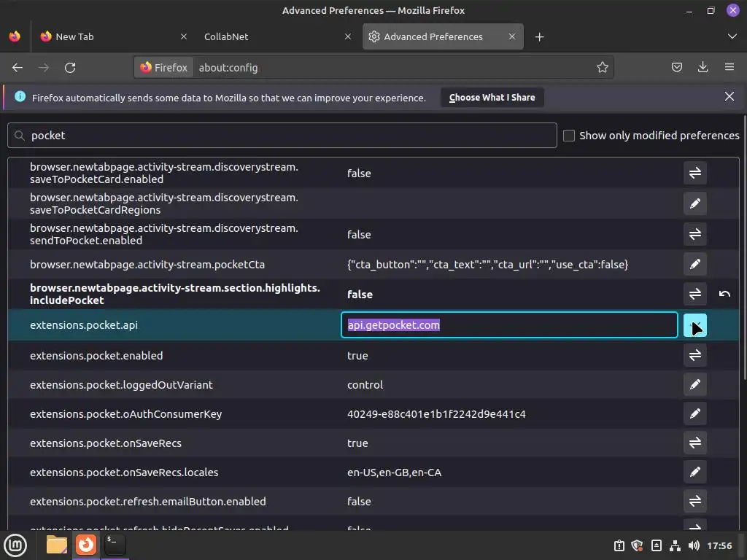
Task: Toggle highlights.includePocket preference
Action: [x=694, y=294]
